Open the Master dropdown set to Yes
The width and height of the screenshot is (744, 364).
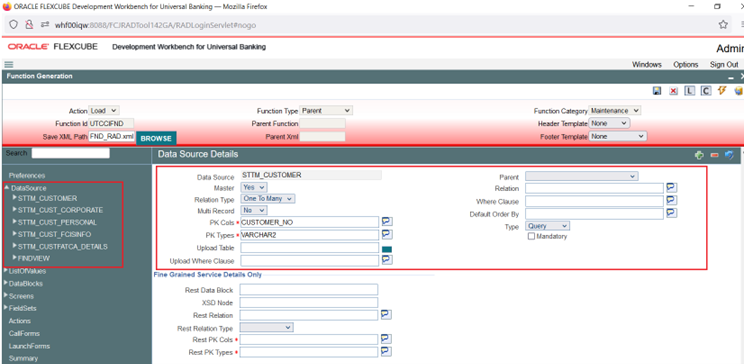tap(254, 187)
